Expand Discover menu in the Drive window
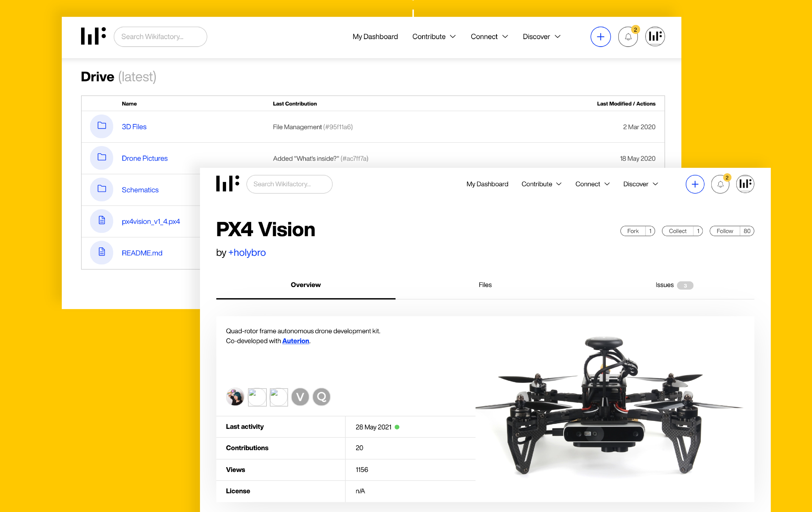 tap(542, 36)
